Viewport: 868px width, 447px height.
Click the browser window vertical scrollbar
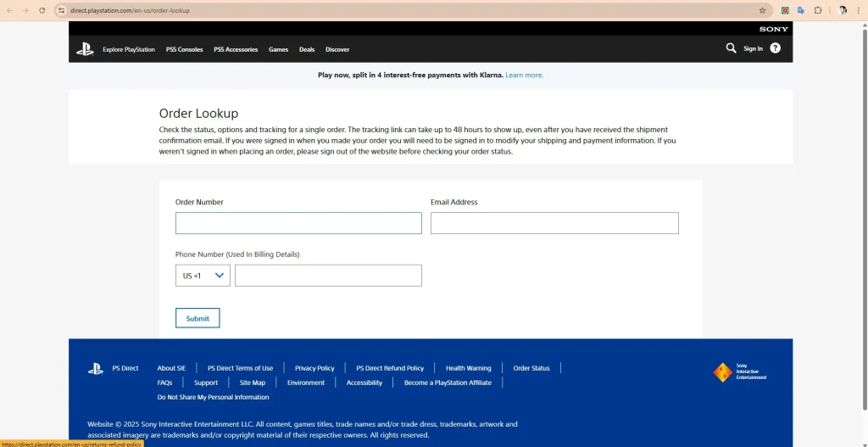click(x=865, y=221)
